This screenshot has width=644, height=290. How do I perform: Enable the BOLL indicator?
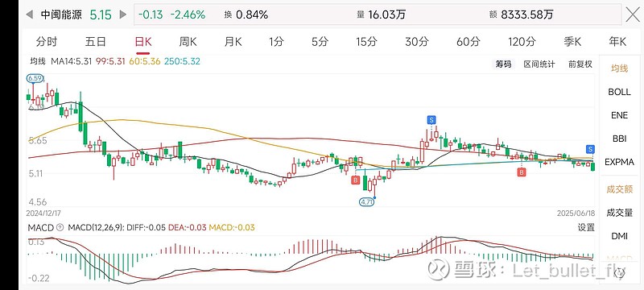coord(619,92)
